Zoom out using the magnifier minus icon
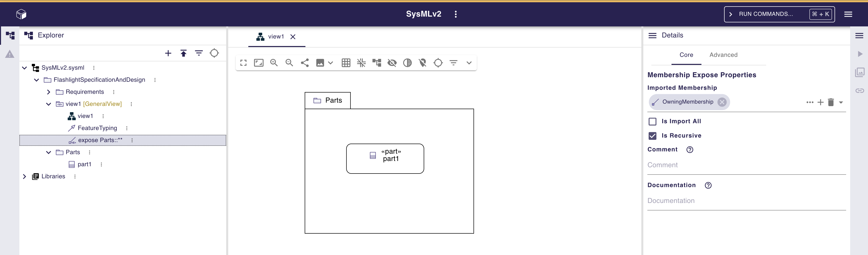 tap(289, 63)
